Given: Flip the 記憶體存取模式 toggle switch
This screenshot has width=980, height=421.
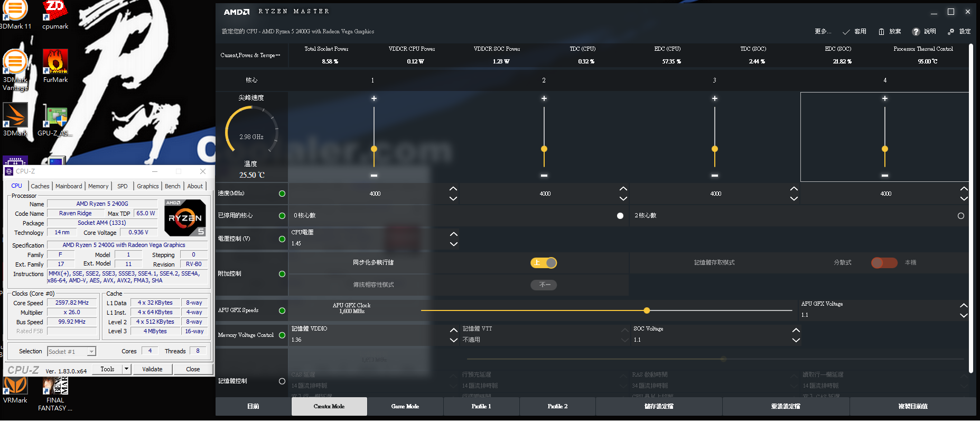Looking at the screenshot, I should tap(884, 263).
